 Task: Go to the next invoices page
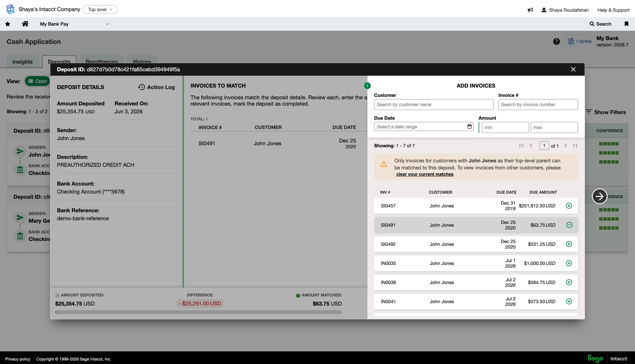(x=565, y=145)
